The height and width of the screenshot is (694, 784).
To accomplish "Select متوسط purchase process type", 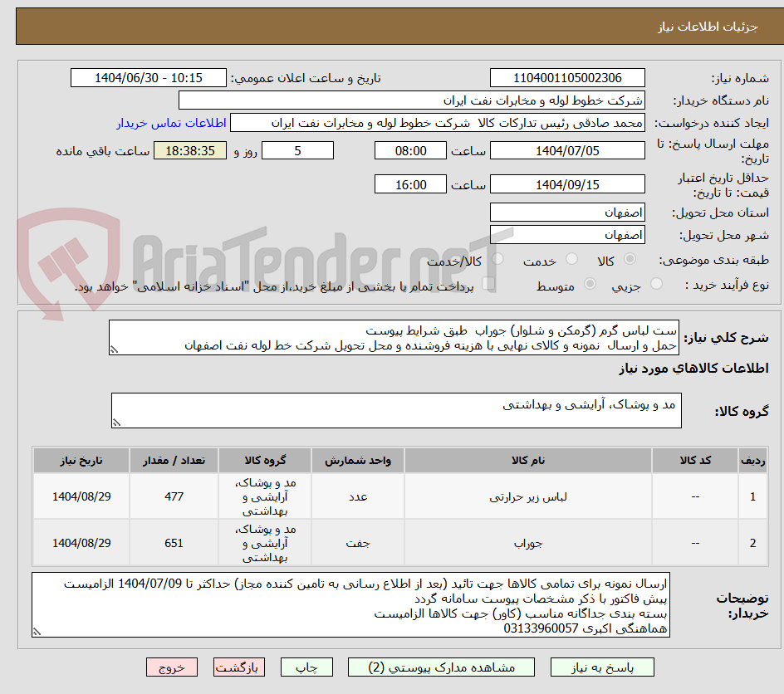I will (590, 283).
